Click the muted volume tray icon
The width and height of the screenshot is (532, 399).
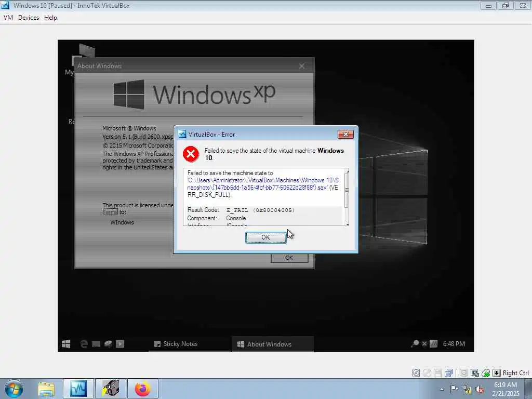(x=480, y=389)
